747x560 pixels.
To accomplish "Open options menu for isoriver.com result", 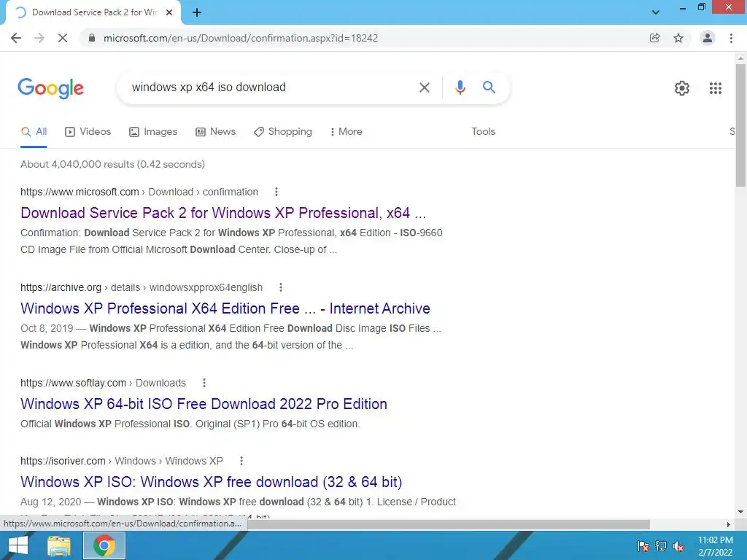I will coord(241,461).
